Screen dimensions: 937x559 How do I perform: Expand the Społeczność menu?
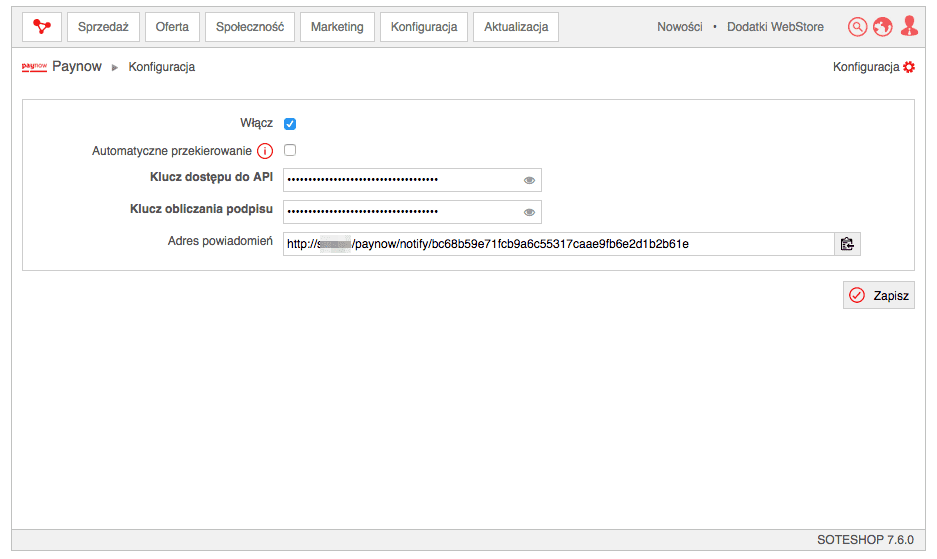[x=250, y=27]
